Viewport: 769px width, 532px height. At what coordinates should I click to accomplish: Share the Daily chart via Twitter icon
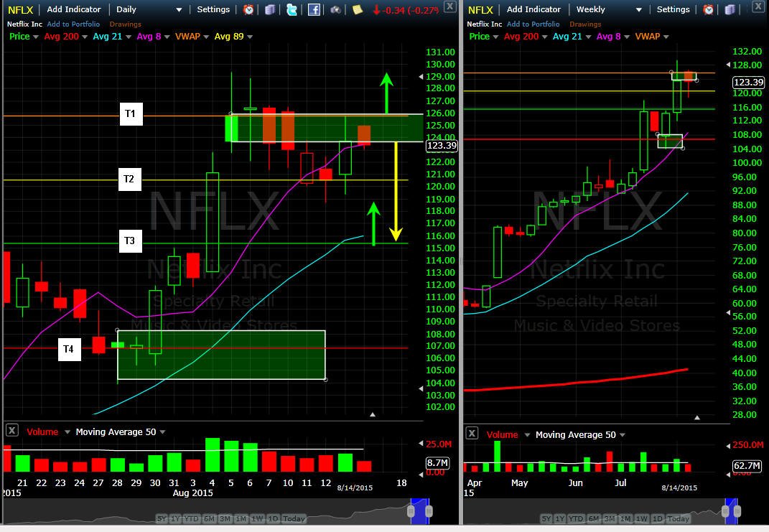pyautogui.click(x=292, y=9)
